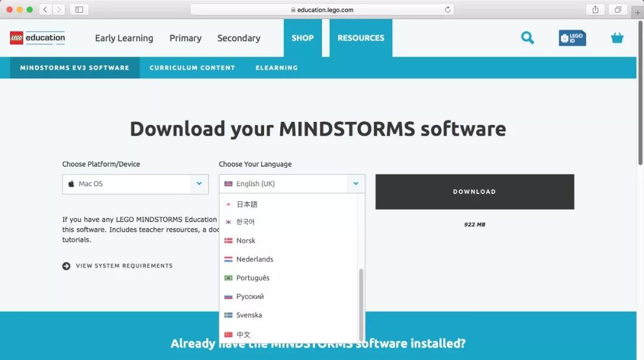The height and width of the screenshot is (360, 644).
Task: Click the DOWNLOAD button
Action: [475, 192]
